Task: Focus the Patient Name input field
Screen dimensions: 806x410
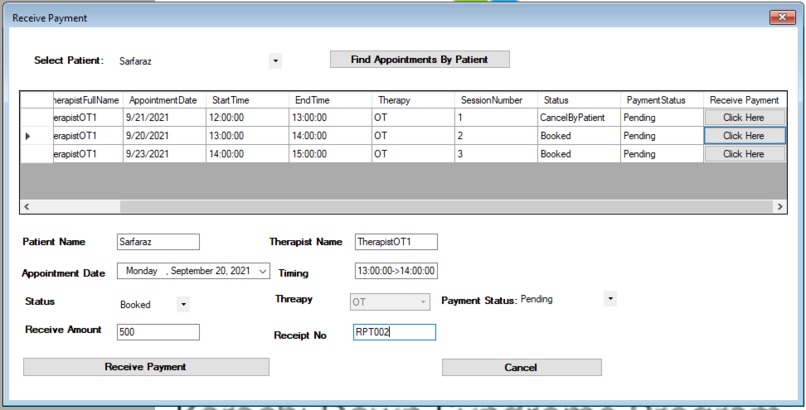Action: pyautogui.click(x=158, y=241)
